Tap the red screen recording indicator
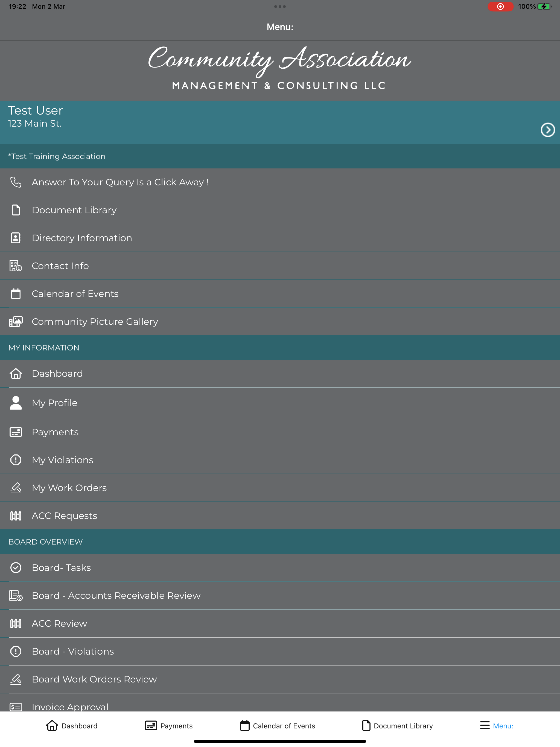Viewport: 560px width, 747px height. click(500, 6)
